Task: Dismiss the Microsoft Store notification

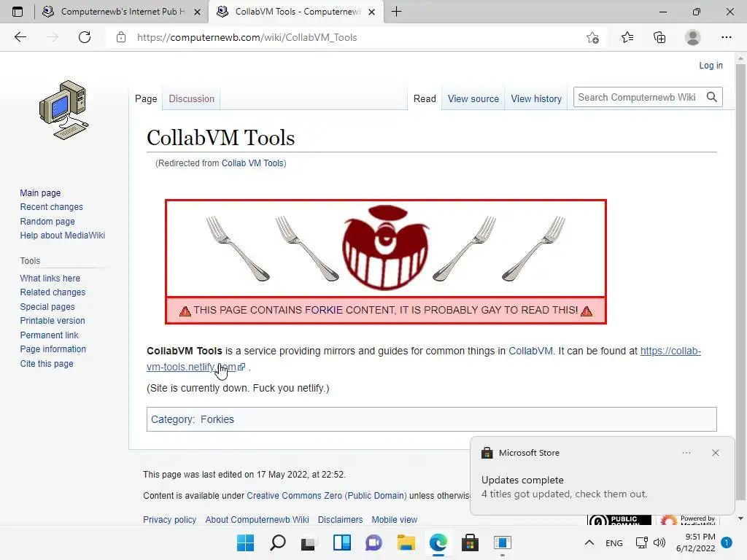Action: (x=716, y=453)
